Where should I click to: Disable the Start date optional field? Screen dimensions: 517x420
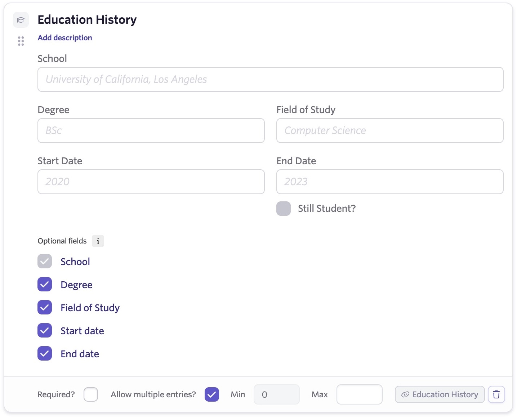click(45, 331)
